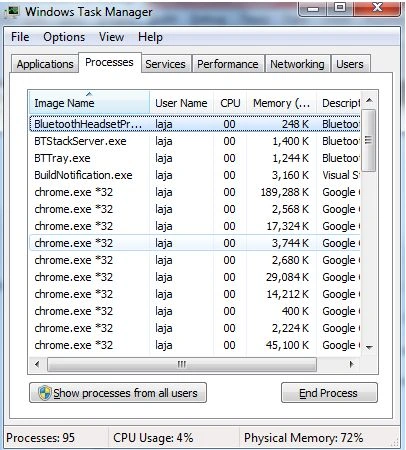This screenshot has width=406, height=450.
Task: Click the Task Manager title bar icon
Action: 12,12
